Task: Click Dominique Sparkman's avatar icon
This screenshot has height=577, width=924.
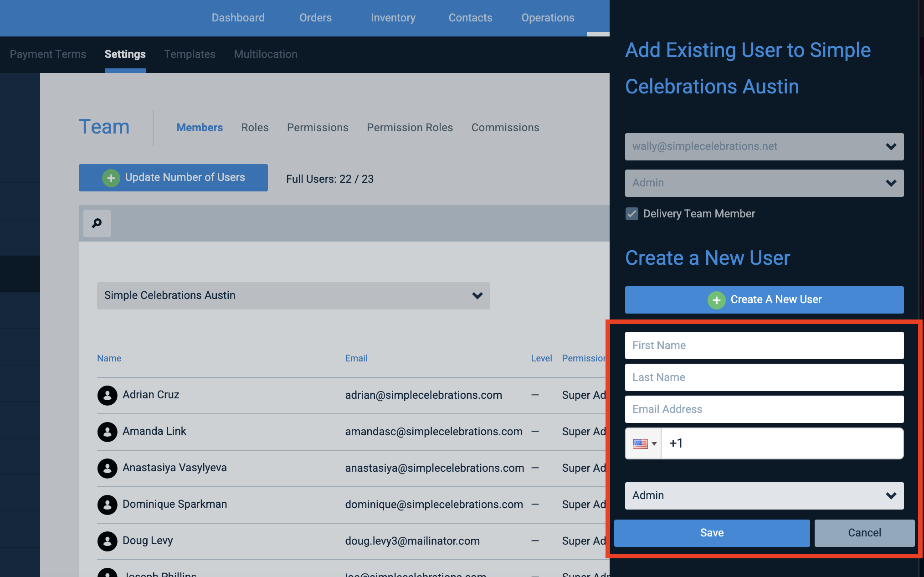Action: tap(108, 505)
